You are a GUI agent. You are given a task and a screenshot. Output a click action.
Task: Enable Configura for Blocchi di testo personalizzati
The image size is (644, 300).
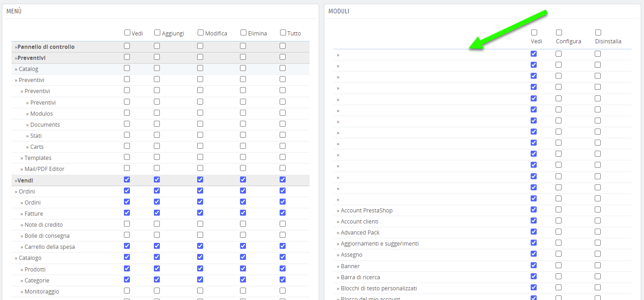559,288
